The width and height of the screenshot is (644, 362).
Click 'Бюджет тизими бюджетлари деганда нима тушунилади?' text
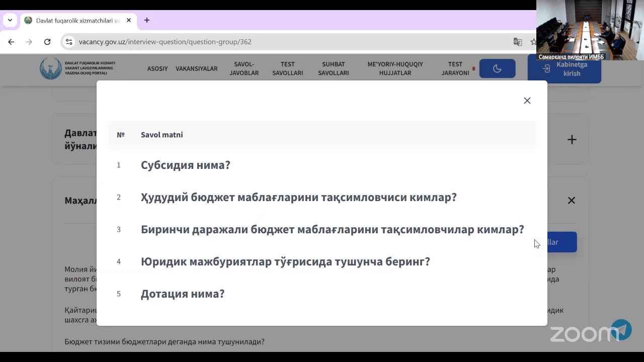(x=165, y=342)
